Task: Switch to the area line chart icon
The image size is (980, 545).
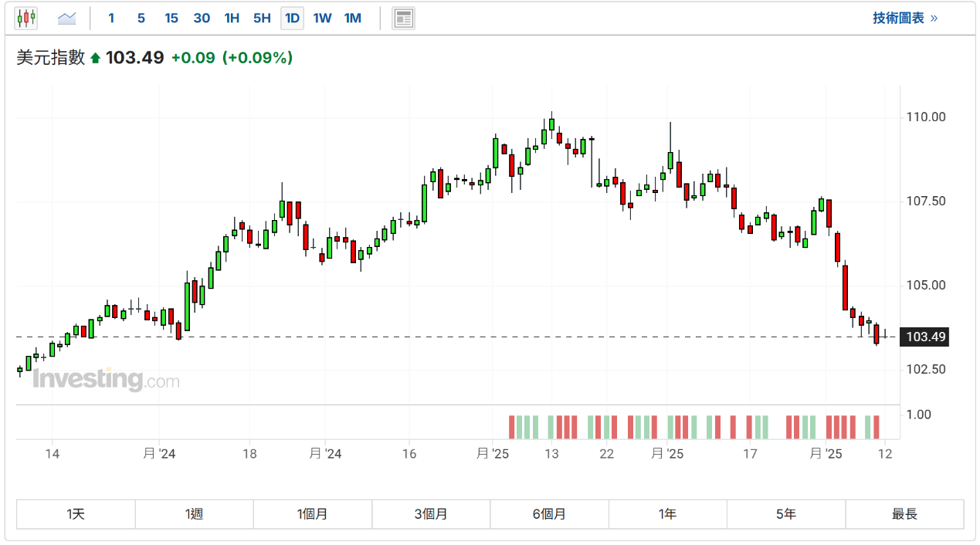Action: tap(67, 18)
